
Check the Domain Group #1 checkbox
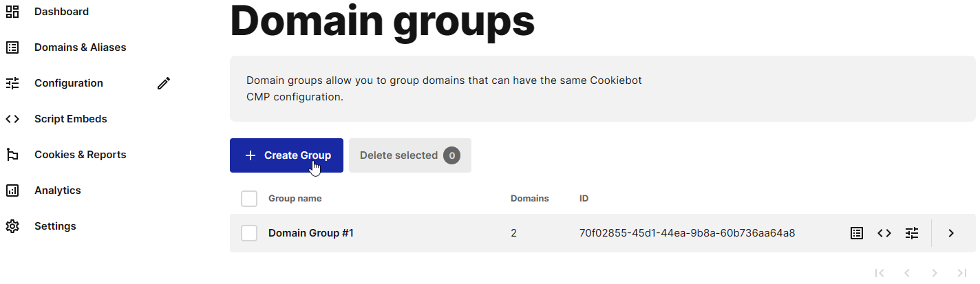pyautogui.click(x=249, y=233)
